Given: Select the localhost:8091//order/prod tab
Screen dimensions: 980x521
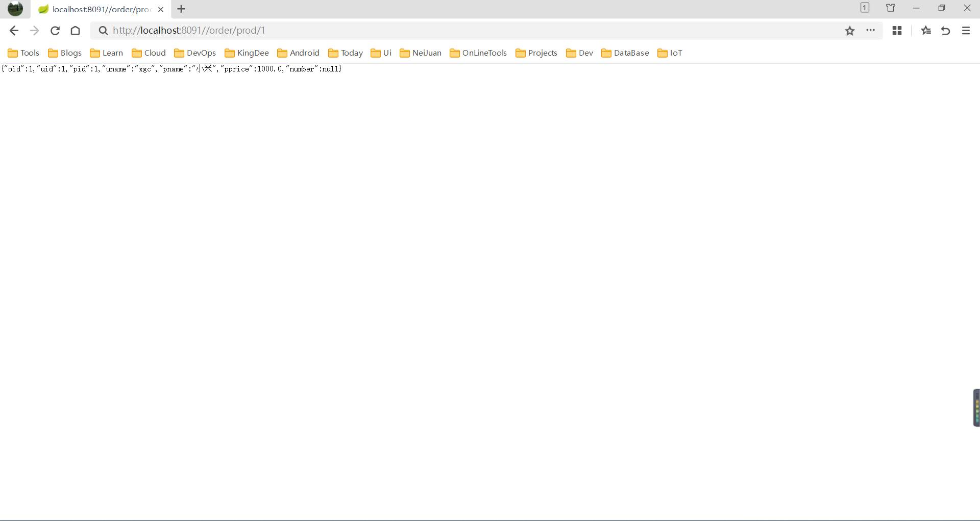Looking at the screenshot, I should pos(101,9).
